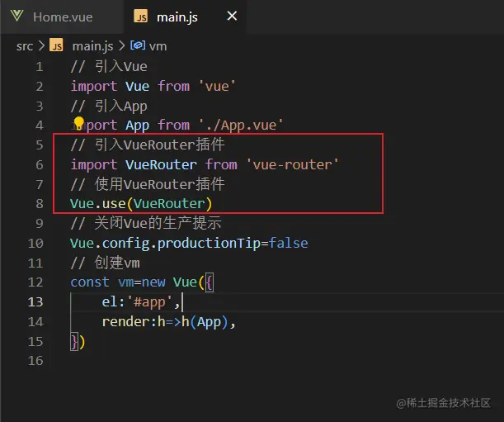Click the h(App) call on line 14
This screenshot has width=504, height=422.
tap(205, 322)
